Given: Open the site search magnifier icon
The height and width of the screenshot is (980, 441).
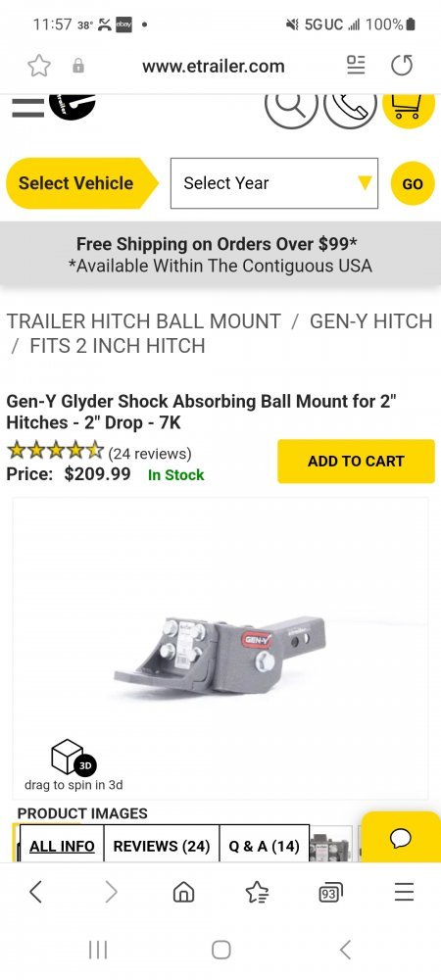Looking at the screenshot, I should tap(291, 108).
